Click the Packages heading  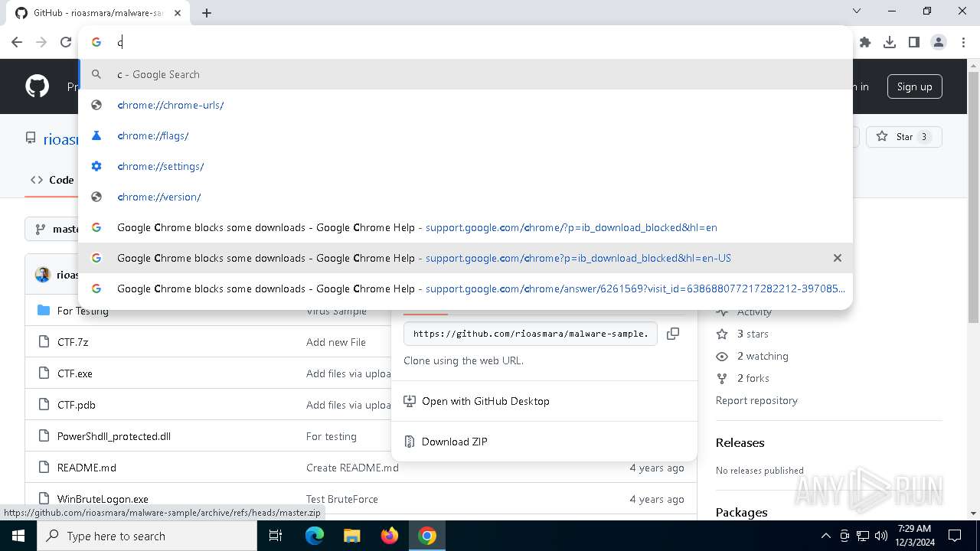741,512
